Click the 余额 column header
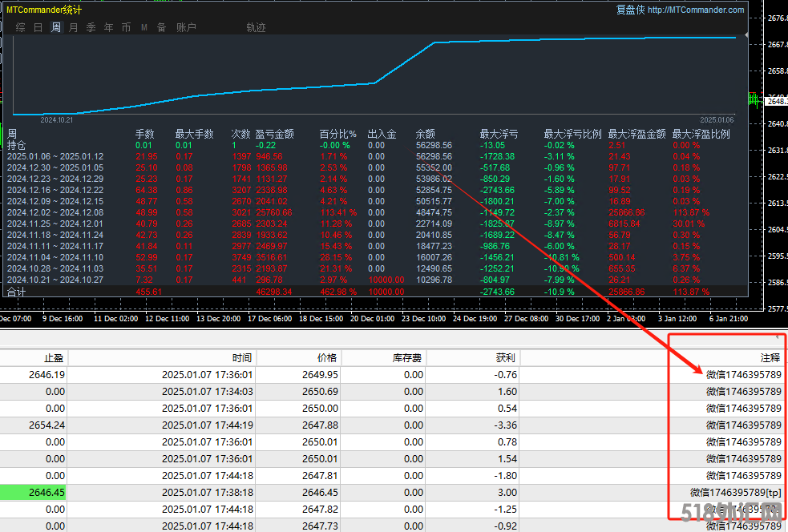This screenshot has width=788, height=532. point(425,134)
